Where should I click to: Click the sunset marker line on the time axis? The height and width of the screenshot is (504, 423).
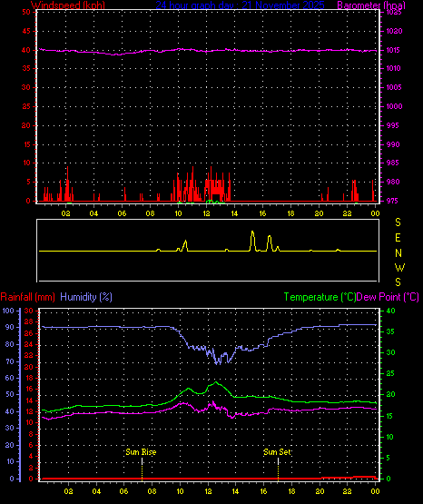278,469
